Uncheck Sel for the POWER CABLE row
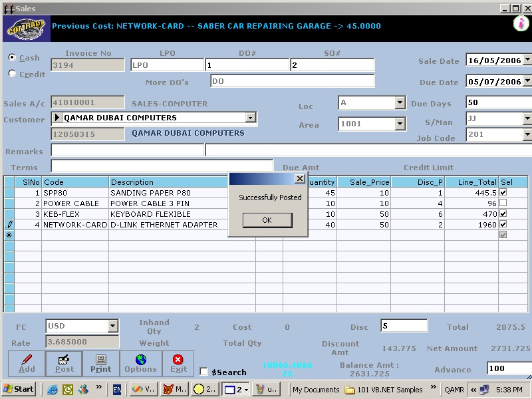The width and height of the screenshot is (532, 399). pos(503,203)
